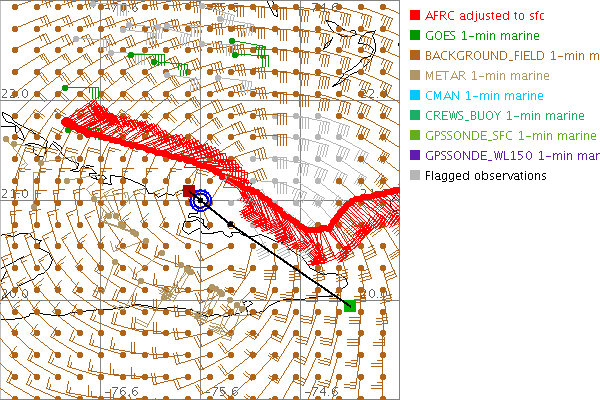Pick the tan METAR legend swatch
The width and height of the screenshot is (600, 400).
click(x=415, y=76)
